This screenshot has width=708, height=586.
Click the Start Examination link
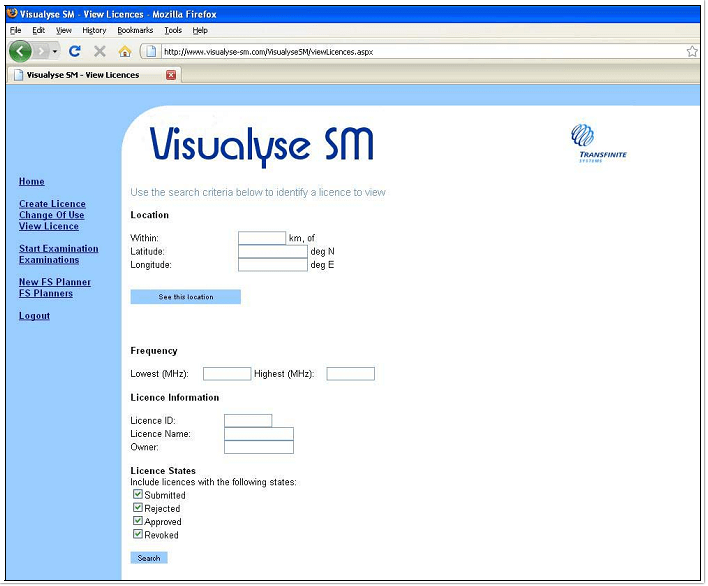(x=59, y=249)
